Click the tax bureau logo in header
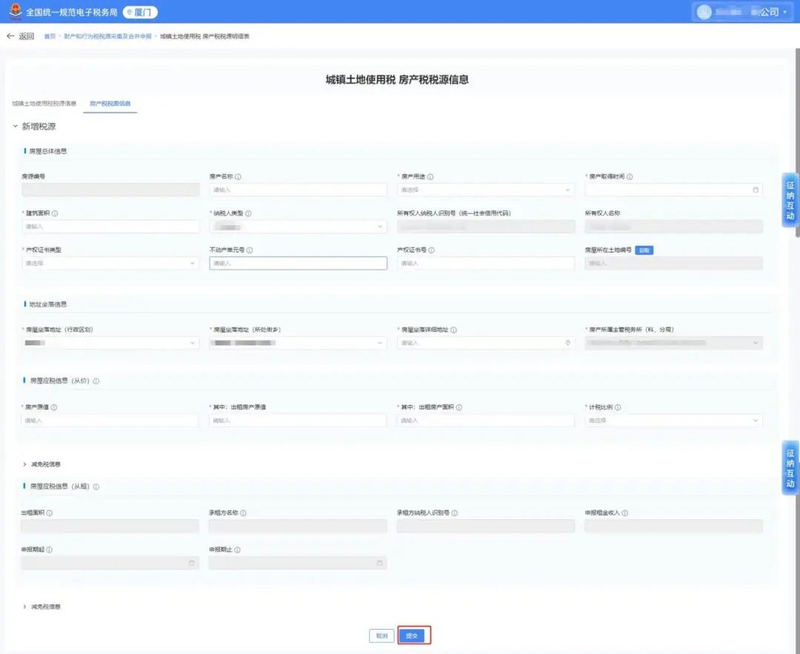 [x=13, y=12]
